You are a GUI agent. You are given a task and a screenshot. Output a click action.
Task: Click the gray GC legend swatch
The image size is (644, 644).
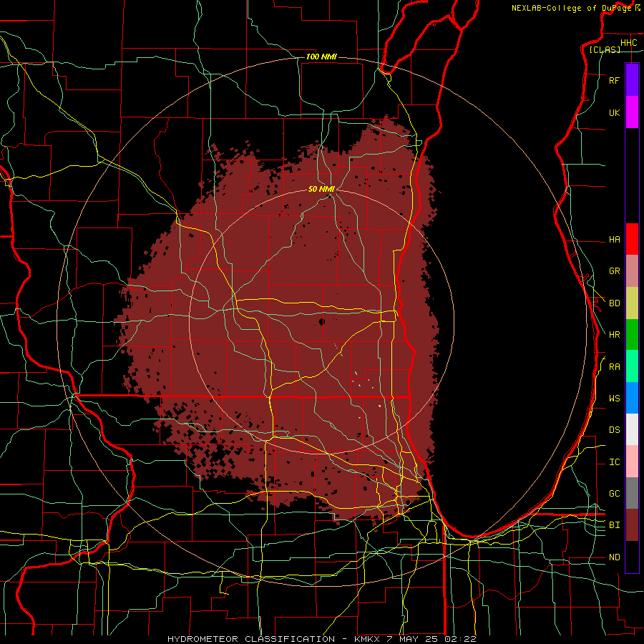click(x=632, y=493)
